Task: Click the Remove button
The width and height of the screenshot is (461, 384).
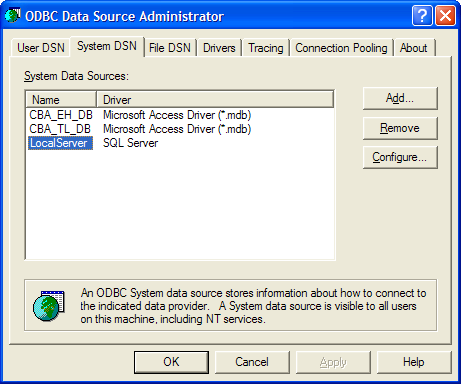Action: 400,128
